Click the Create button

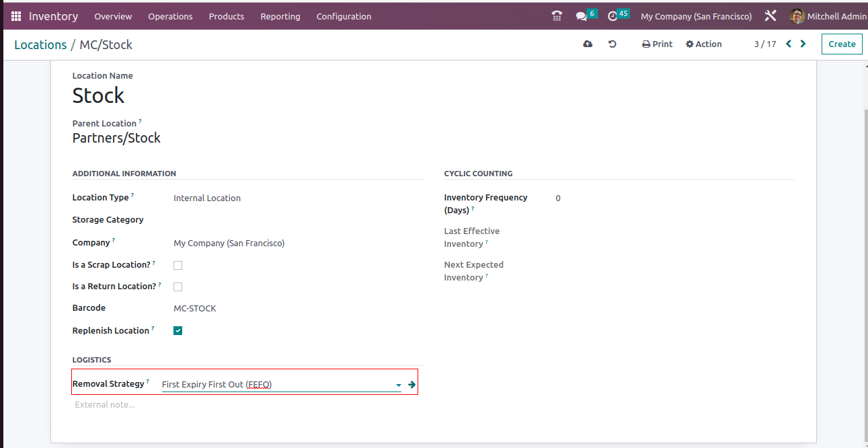pyautogui.click(x=842, y=44)
